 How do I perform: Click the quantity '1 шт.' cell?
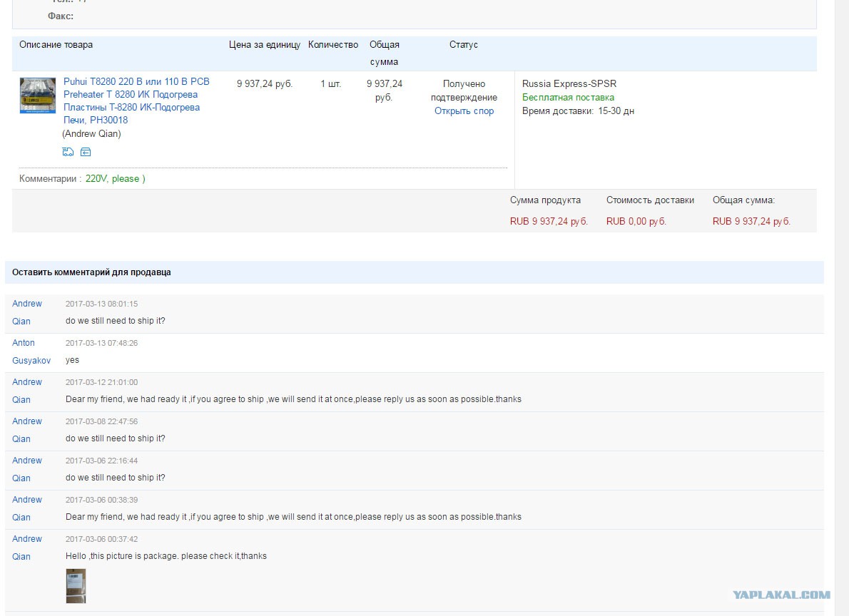(331, 84)
